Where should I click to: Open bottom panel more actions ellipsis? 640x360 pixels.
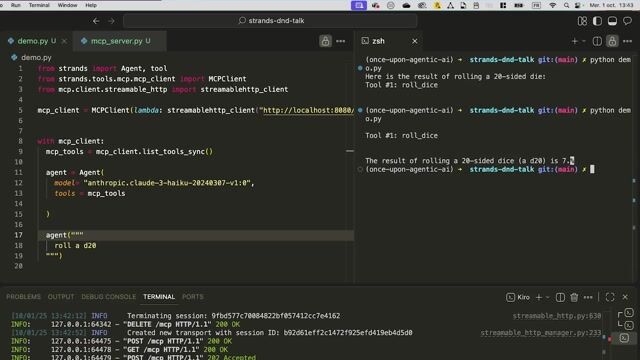pos(588,297)
